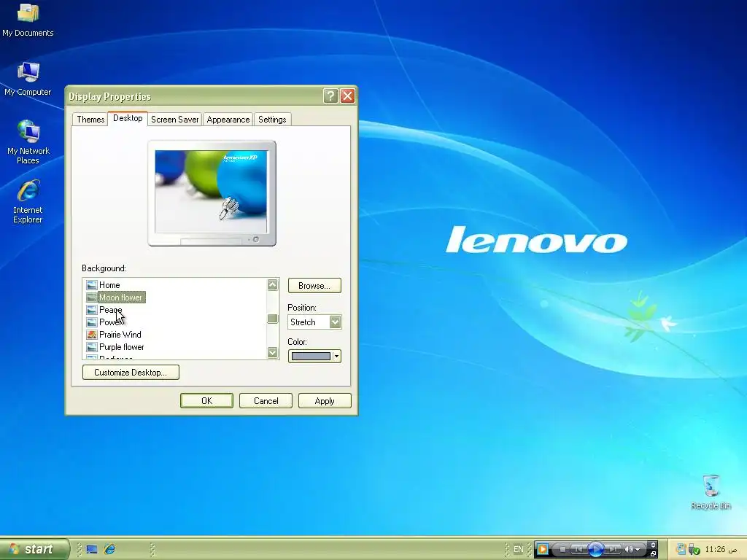This screenshot has height=560, width=747.
Task: Launch Internet Explorer from the desktop
Action: 28,201
